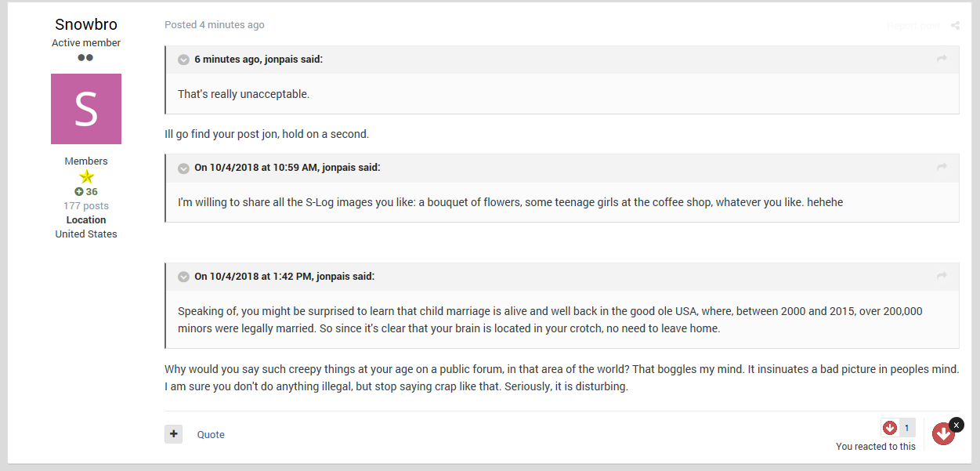The image size is (980, 471).
Task: Toggle MultiQuote with the plus button
Action: pyautogui.click(x=173, y=433)
